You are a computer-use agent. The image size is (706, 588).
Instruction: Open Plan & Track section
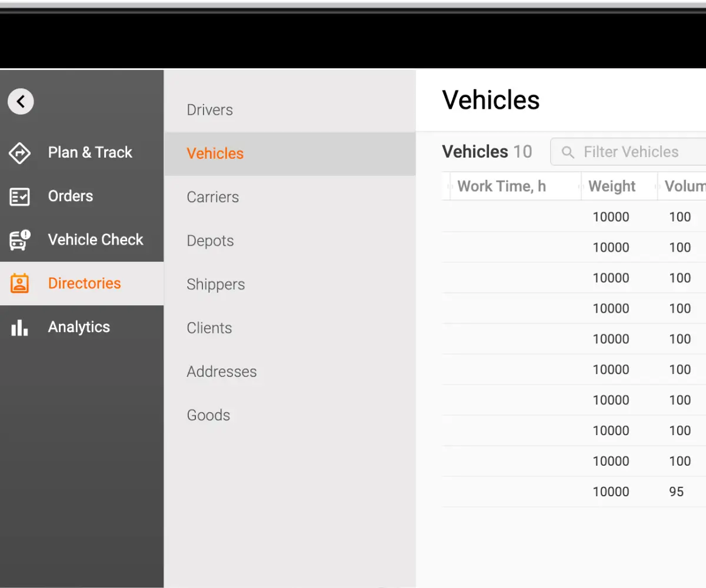(x=82, y=153)
